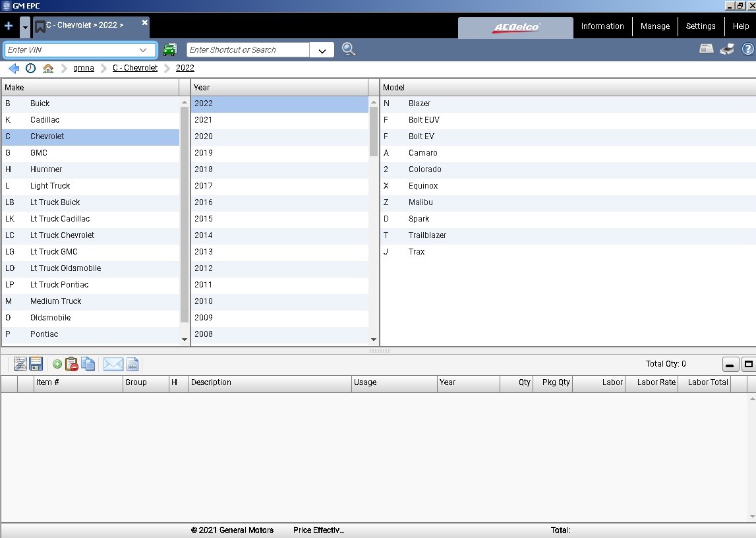The height and width of the screenshot is (538, 756).
Task: Select the Colorado model
Action: [x=568, y=169]
